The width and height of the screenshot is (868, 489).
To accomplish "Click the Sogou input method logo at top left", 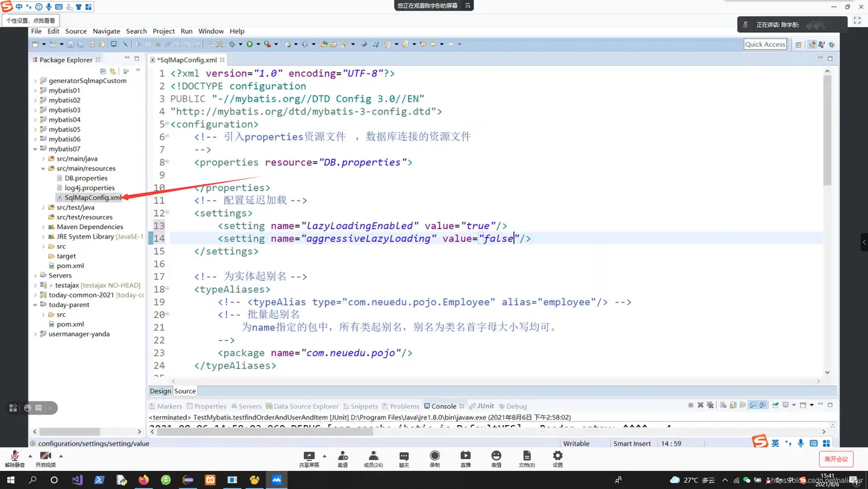I will [x=6, y=7].
